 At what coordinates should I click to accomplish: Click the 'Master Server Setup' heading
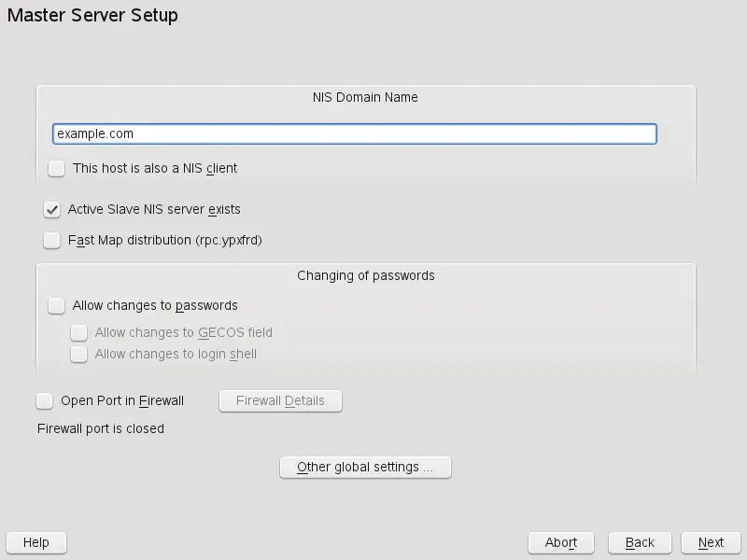(92, 16)
